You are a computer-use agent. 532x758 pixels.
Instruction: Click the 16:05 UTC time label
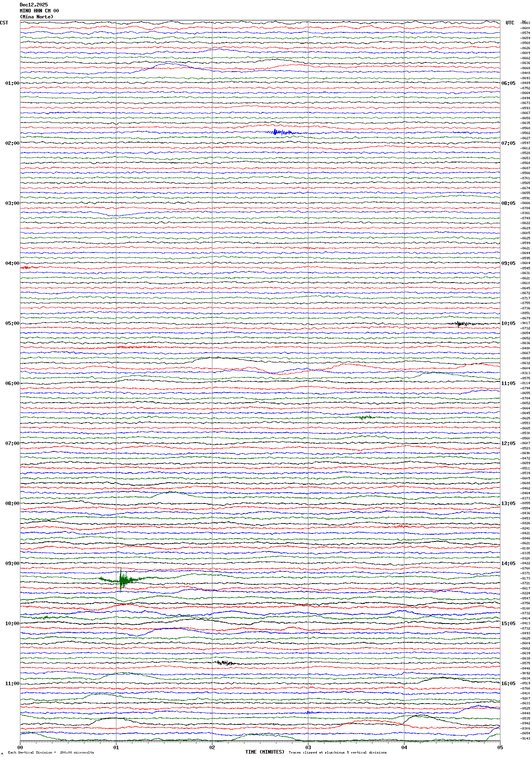(x=508, y=684)
